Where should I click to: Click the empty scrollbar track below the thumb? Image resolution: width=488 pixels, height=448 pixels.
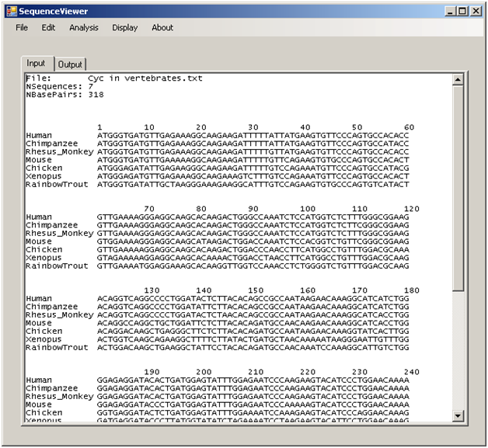(458, 349)
